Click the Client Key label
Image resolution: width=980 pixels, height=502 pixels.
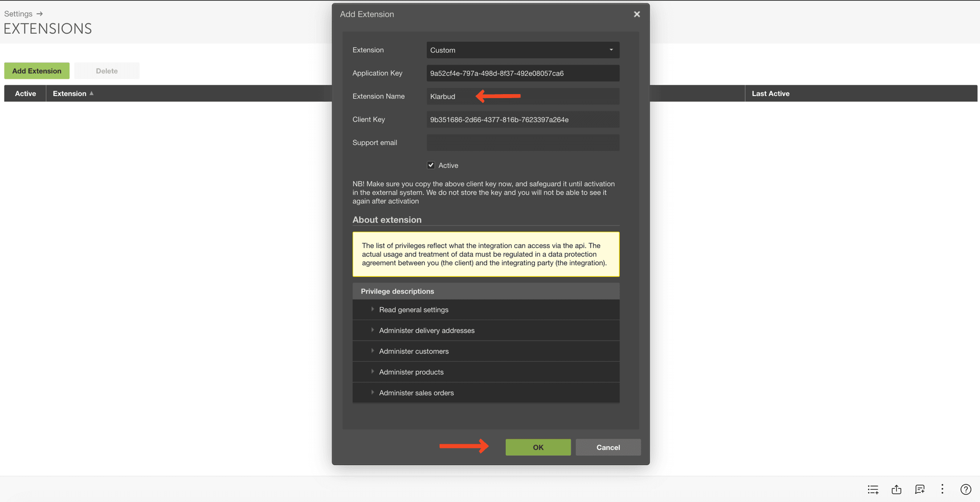[368, 120]
